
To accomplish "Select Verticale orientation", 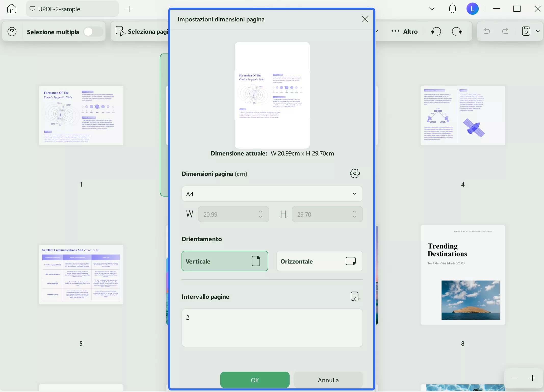I will point(225,261).
